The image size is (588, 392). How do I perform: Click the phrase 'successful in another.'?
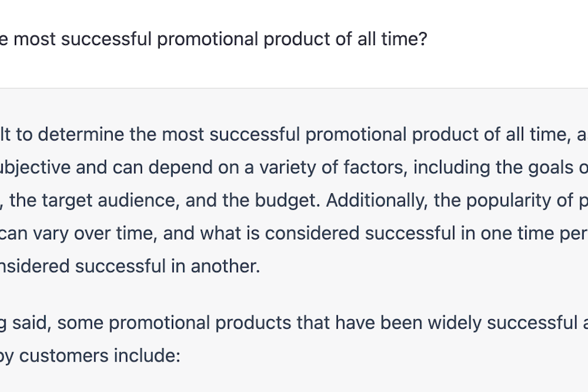point(168,266)
